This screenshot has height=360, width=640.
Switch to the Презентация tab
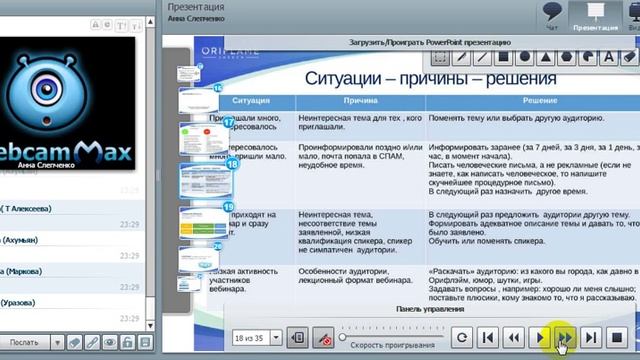point(595,16)
